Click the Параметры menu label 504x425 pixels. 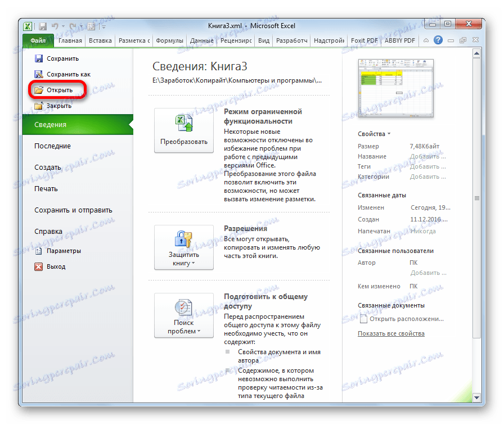[64, 251]
